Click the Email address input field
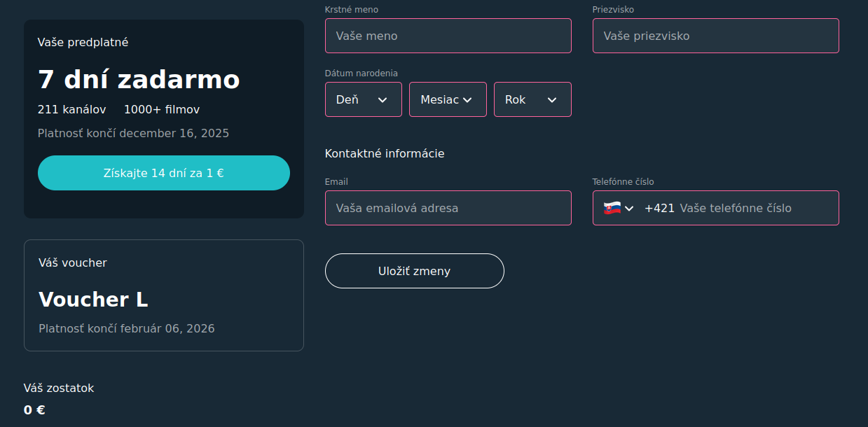Viewport: 868px width, 427px height. (x=448, y=208)
